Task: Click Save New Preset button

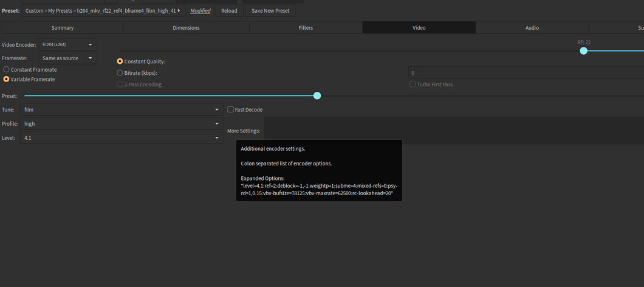Action: tap(270, 11)
